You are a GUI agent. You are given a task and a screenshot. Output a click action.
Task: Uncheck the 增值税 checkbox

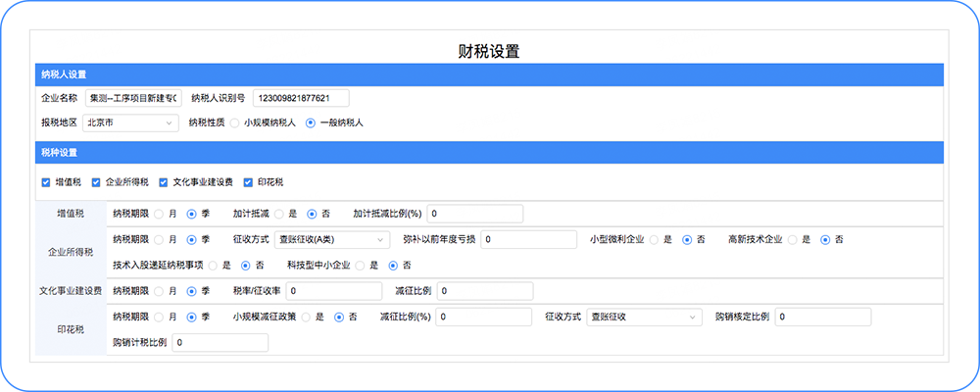point(45,182)
